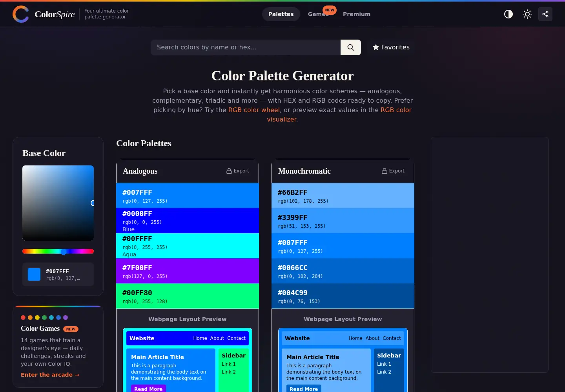The height and width of the screenshot is (392, 565).
Task: Click Enter the arcade link
Action: pos(50,375)
